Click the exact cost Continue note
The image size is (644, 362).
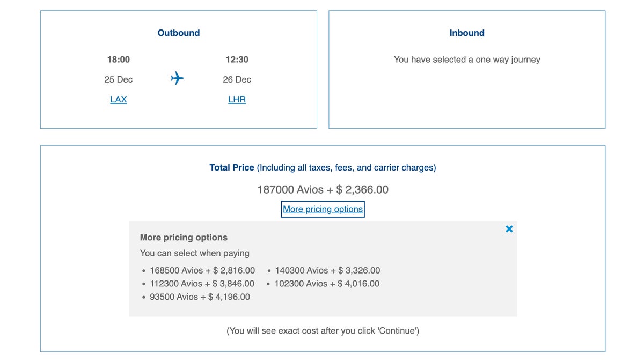[322, 330]
